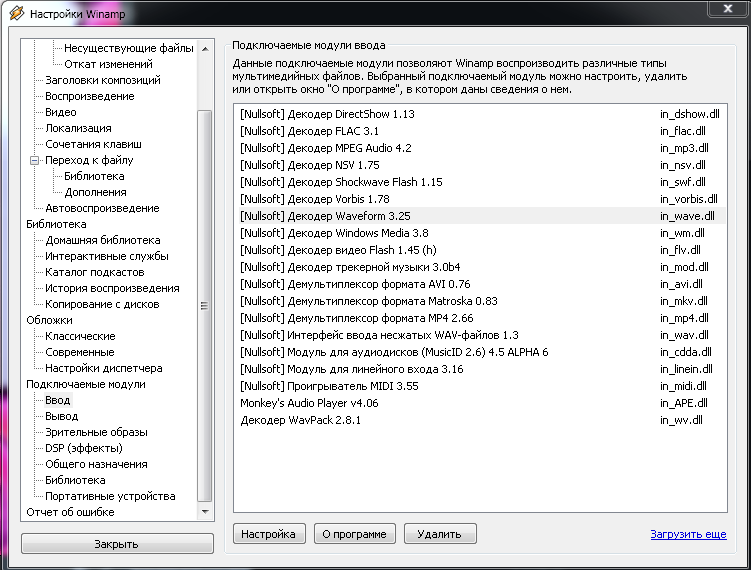Select "Отчет об ошибке" in the tree

point(70,513)
